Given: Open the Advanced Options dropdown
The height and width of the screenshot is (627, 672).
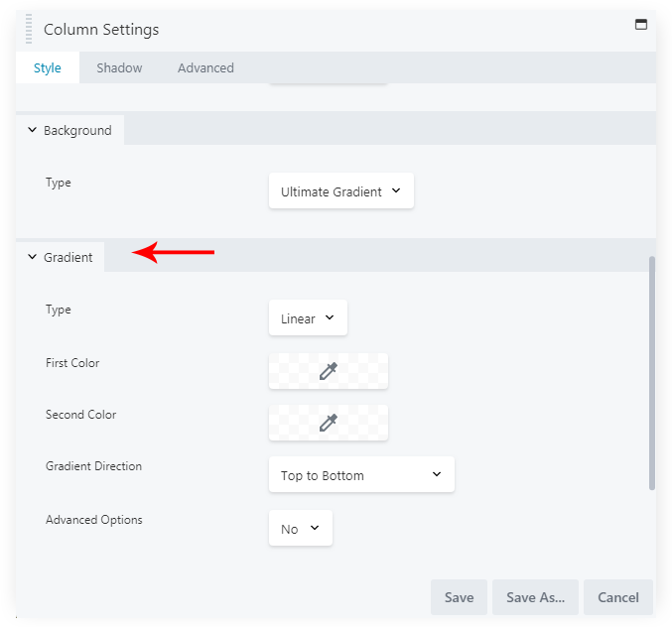Looking at the screenshot, I should 300,529.
